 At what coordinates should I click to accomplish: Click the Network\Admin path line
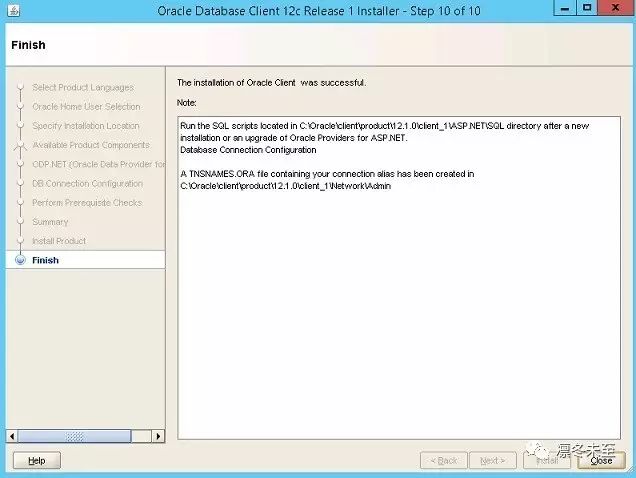click(x=286, y=186)
